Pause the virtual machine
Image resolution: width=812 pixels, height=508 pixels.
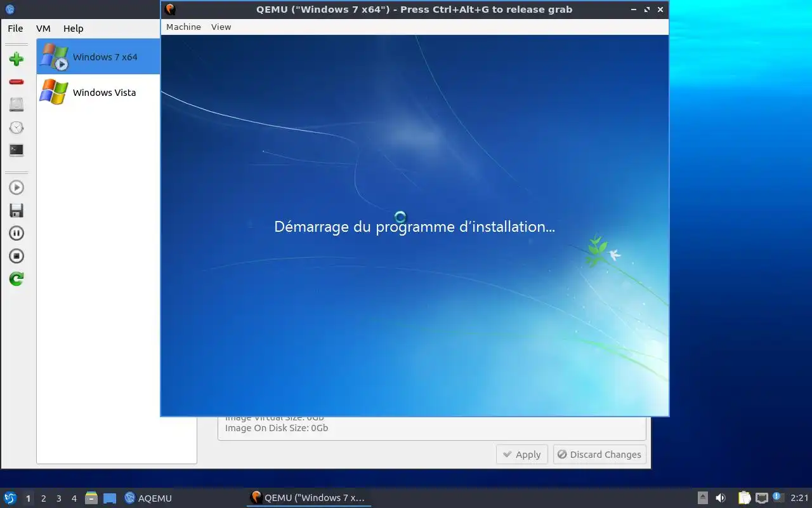coord(16,233)
